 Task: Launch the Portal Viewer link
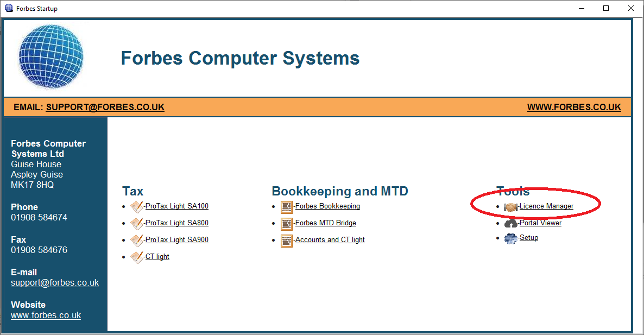540,223
